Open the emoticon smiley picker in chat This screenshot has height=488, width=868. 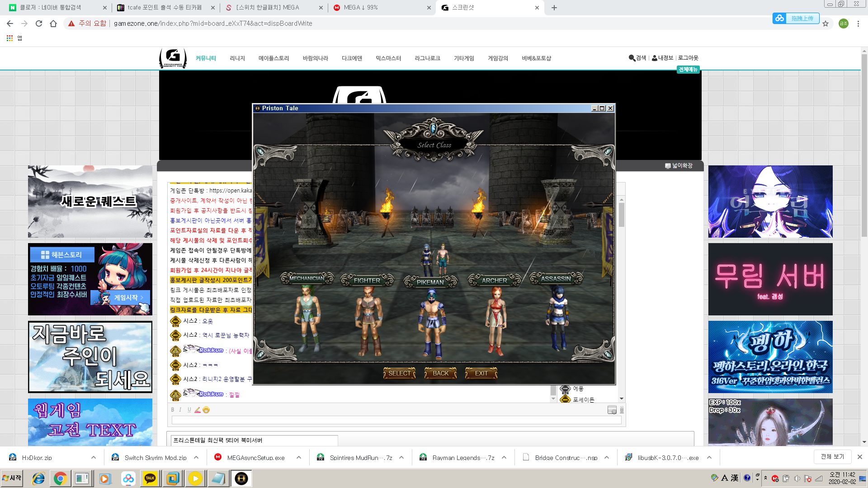(206, 410)
